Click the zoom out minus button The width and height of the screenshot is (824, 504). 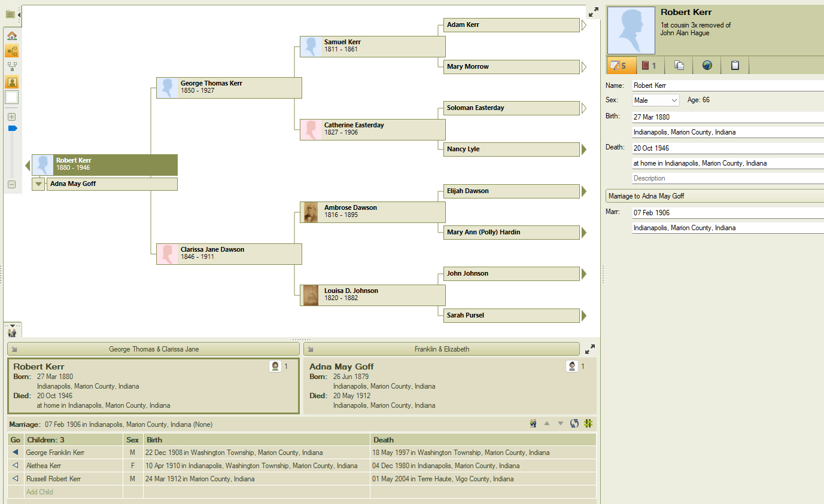pos(11,184)
